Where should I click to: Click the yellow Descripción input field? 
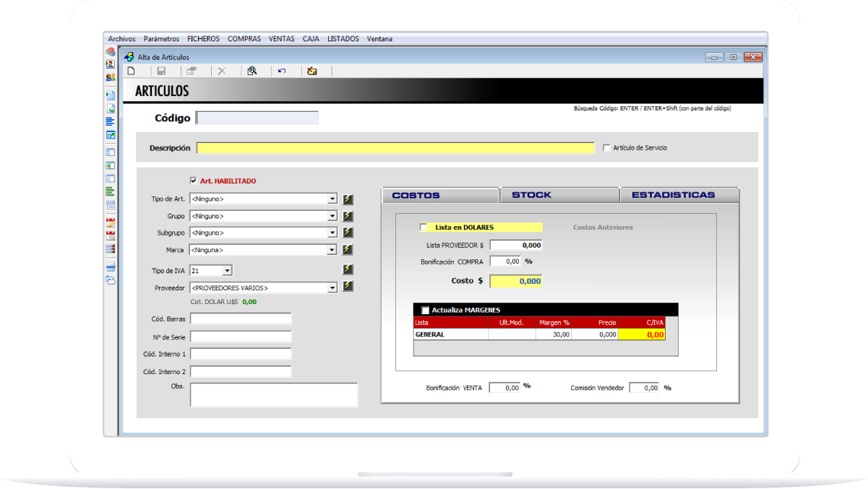pyautogui.click(x=395, y=148)
